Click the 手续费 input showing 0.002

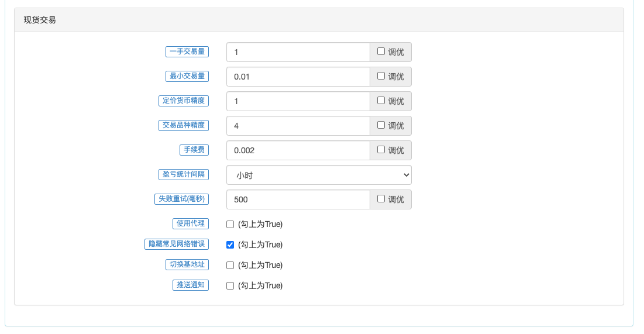[x=298, y=150]
